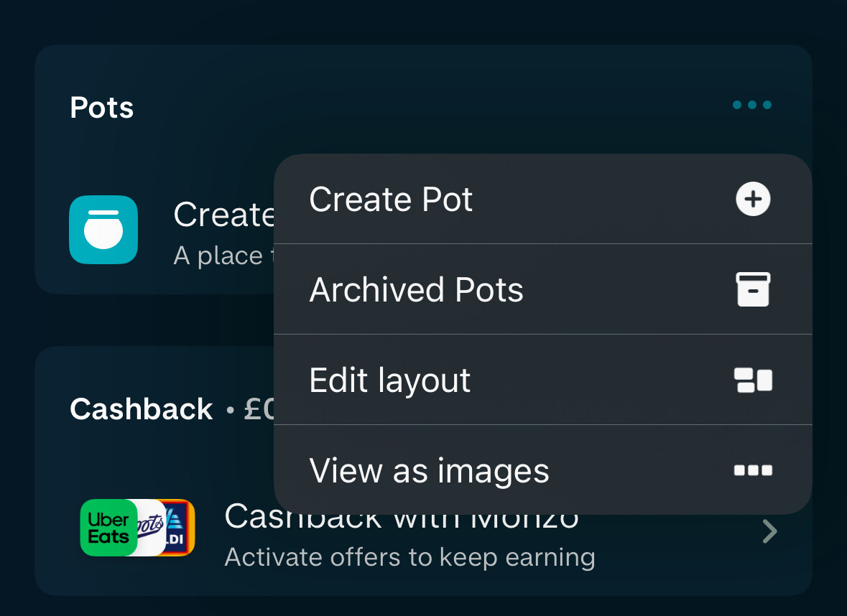Tap Activate offers to keep earning text
This screenshot has width=847, height=616.
[x=409, y=557]
